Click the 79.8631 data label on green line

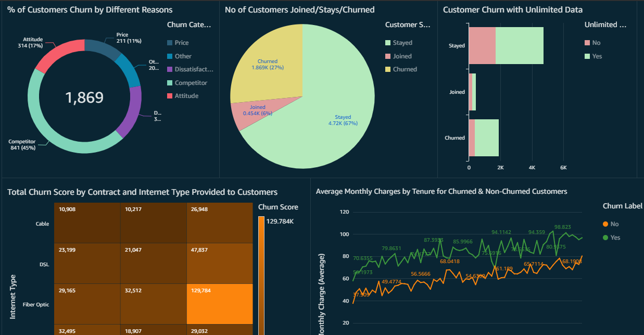click(392, 249)
